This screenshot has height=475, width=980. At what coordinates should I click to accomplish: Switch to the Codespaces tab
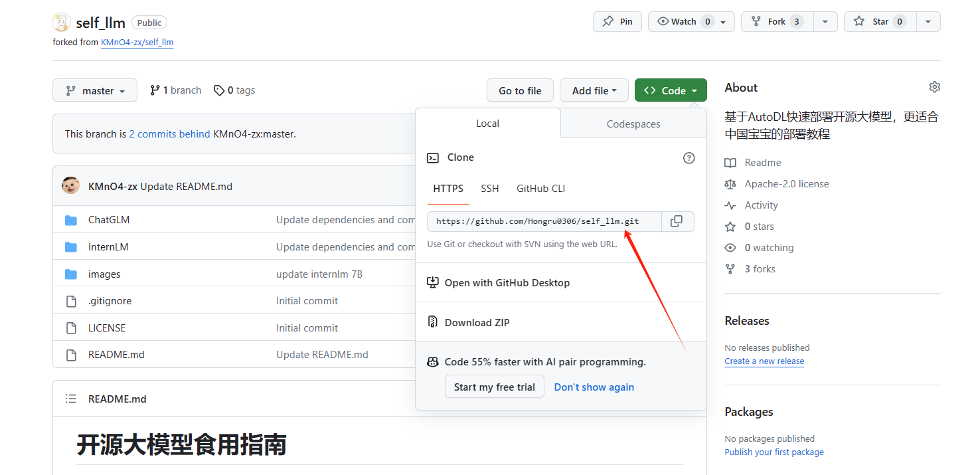[x=633, y=124]
